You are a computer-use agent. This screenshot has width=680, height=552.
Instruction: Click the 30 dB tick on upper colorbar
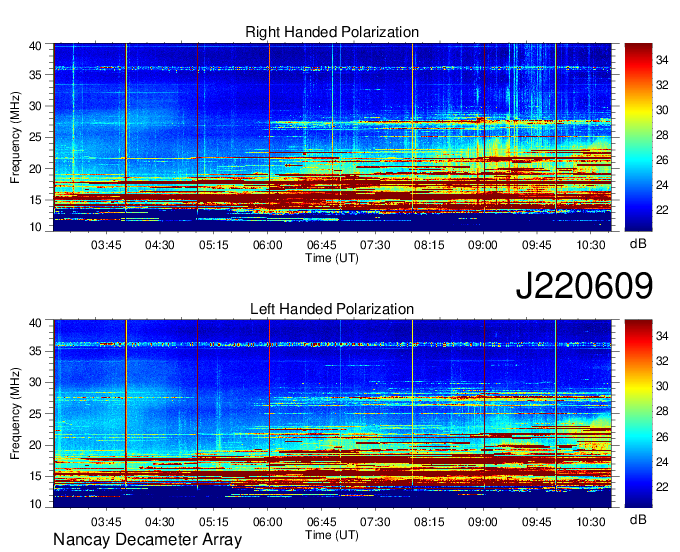pyautogui.click(x=662, y=110)
